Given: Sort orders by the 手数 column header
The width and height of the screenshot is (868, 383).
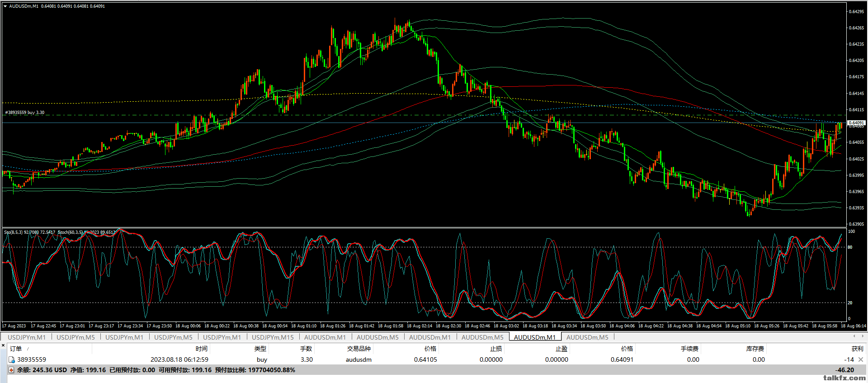Looking at the screenshot, I should [x=306, y=349].
